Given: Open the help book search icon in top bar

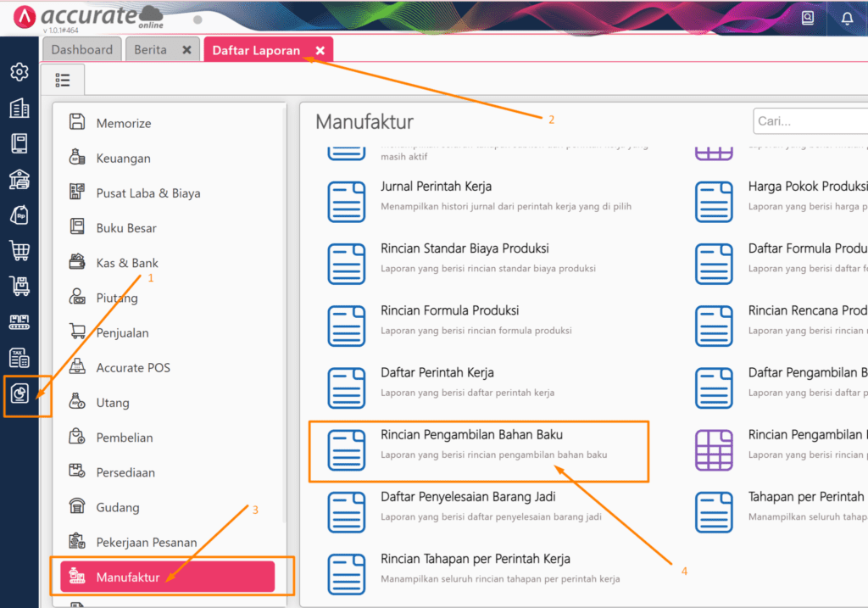Looking at the screenshot, I should [807, 18].
